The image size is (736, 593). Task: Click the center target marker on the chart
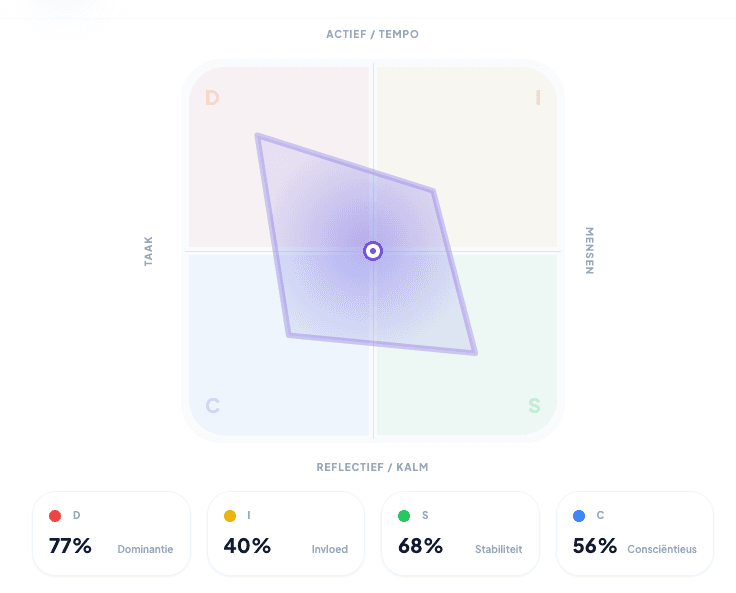pyautogui.click(x=372, y=251)
